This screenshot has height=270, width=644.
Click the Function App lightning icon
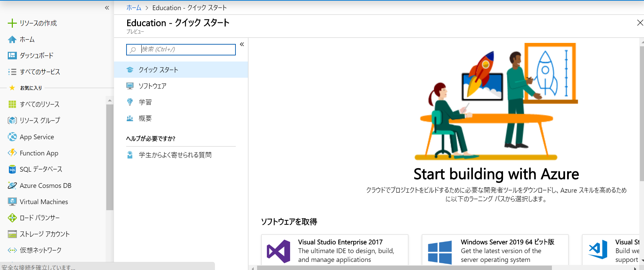click(12, 153)
